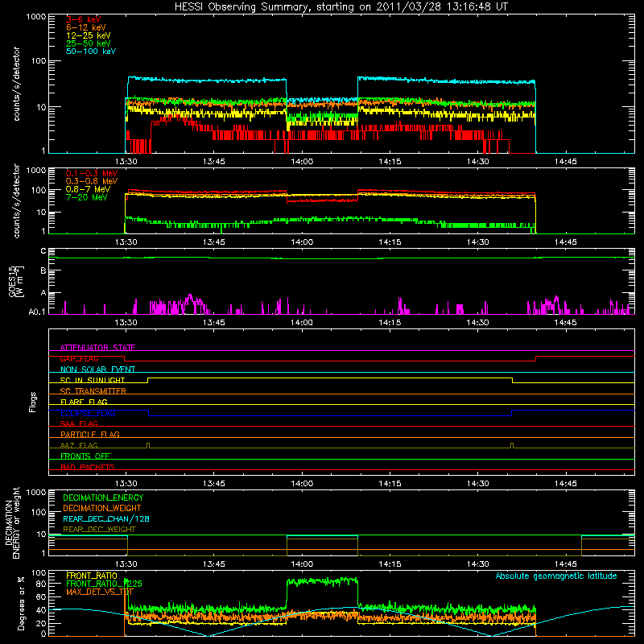This screenshot has height=644, width=644.
Task: Select the SC_IN_SUNLIGHT flag label
Action: point(93,380)
